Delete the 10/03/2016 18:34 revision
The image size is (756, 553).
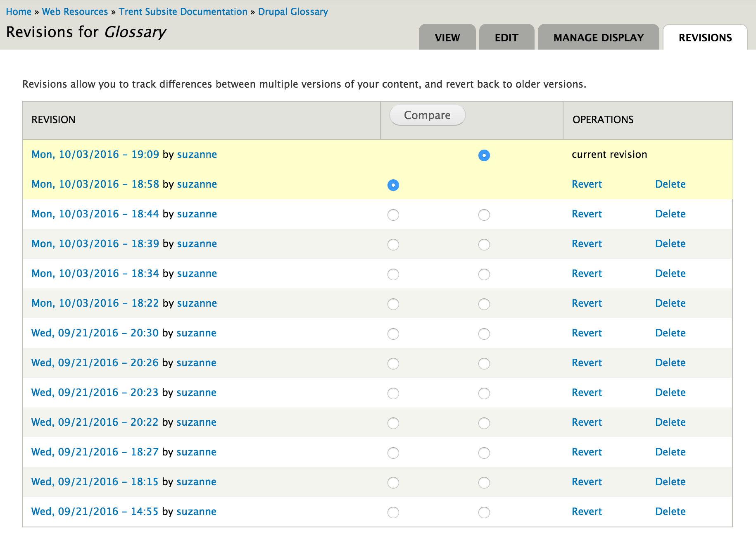click(670, 274)
